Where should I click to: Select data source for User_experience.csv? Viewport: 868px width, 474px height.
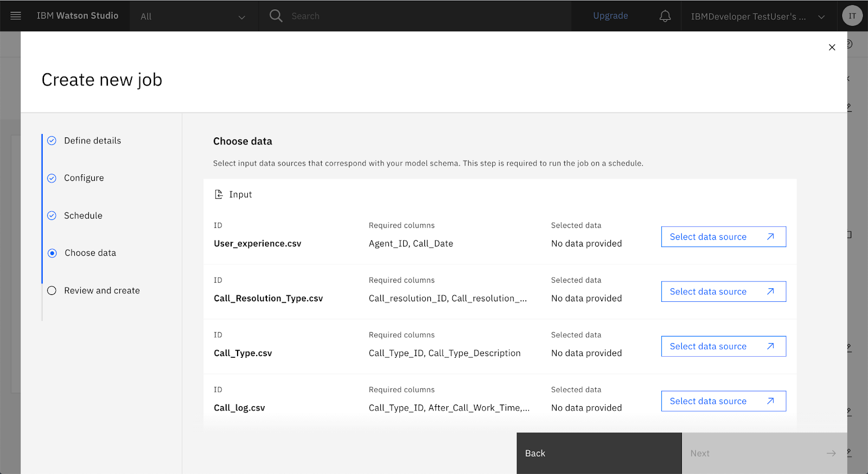click(x=723, y=237)
